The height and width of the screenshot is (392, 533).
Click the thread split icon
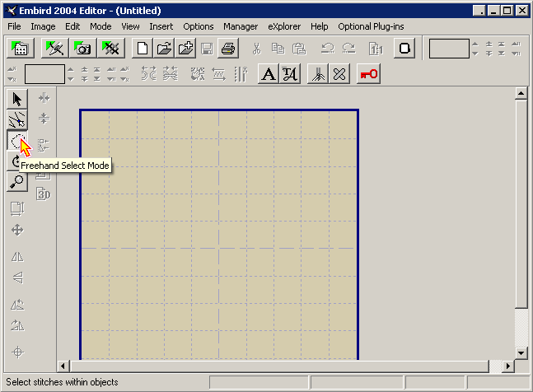[x=318, y=74]
